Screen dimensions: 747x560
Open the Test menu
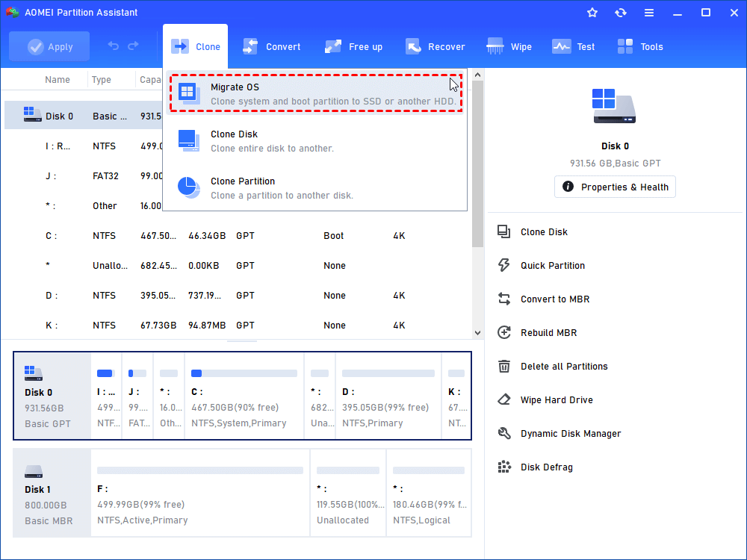(573, 46)
